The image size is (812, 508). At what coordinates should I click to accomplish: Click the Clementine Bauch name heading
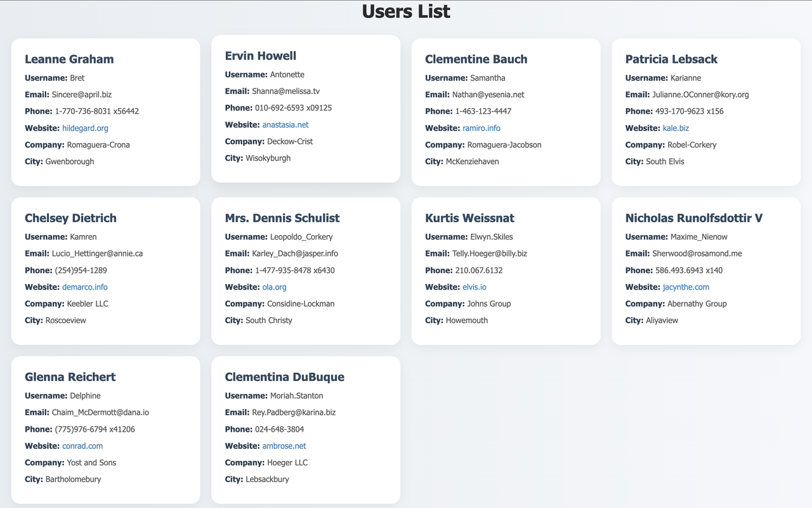point(476,59)
